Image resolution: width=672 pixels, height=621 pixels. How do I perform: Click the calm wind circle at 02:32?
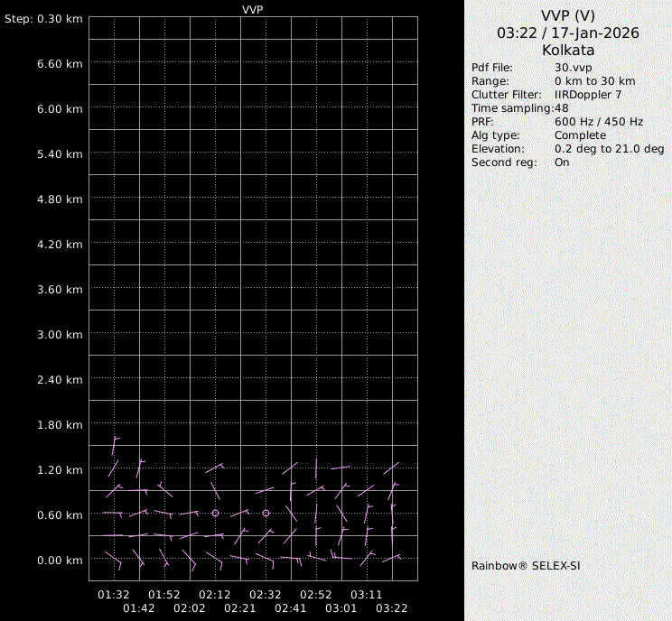[x=266, y=513]
